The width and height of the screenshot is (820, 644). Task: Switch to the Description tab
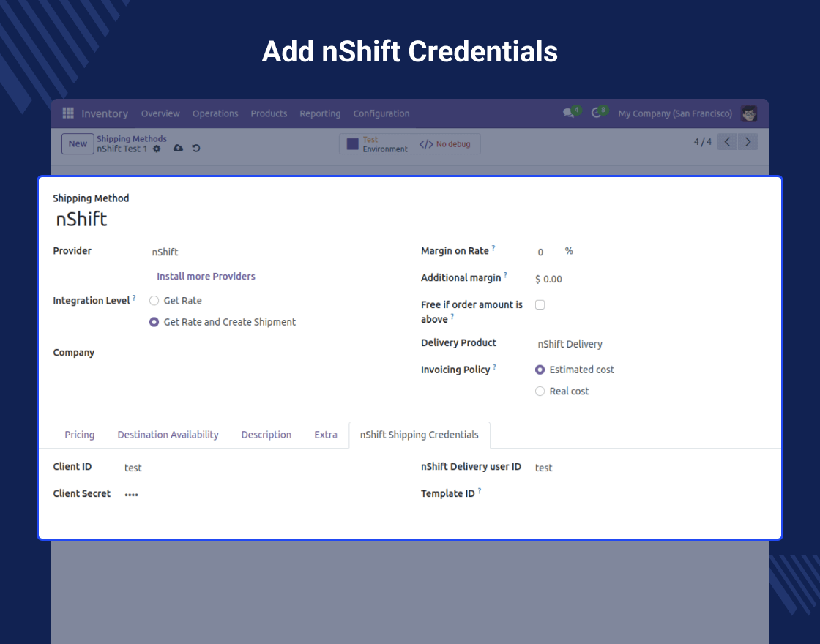[266, 435]
